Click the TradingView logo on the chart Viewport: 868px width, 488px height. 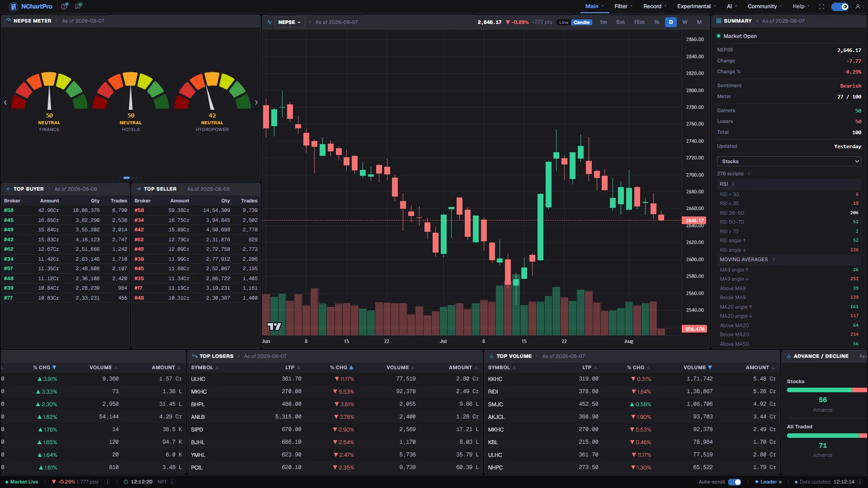pos(274,326)
